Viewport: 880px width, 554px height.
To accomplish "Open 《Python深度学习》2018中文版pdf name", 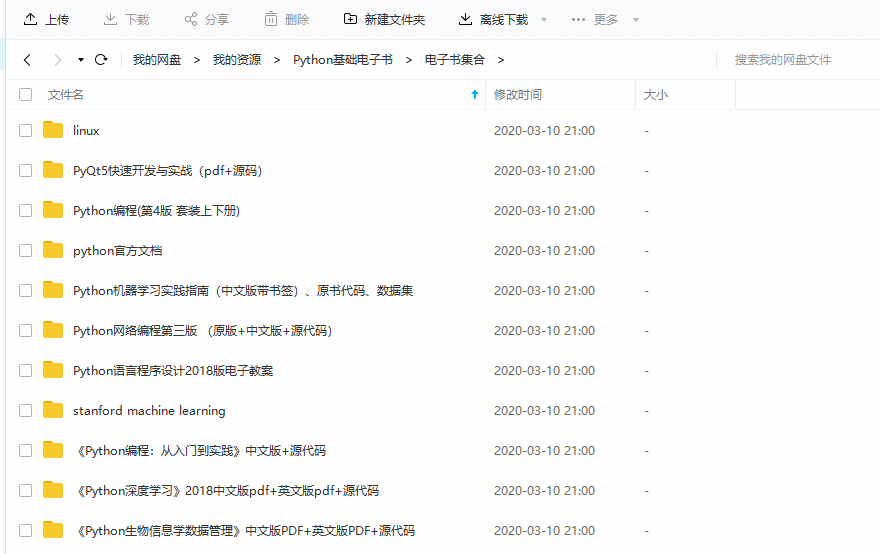I will coord(228,490).
